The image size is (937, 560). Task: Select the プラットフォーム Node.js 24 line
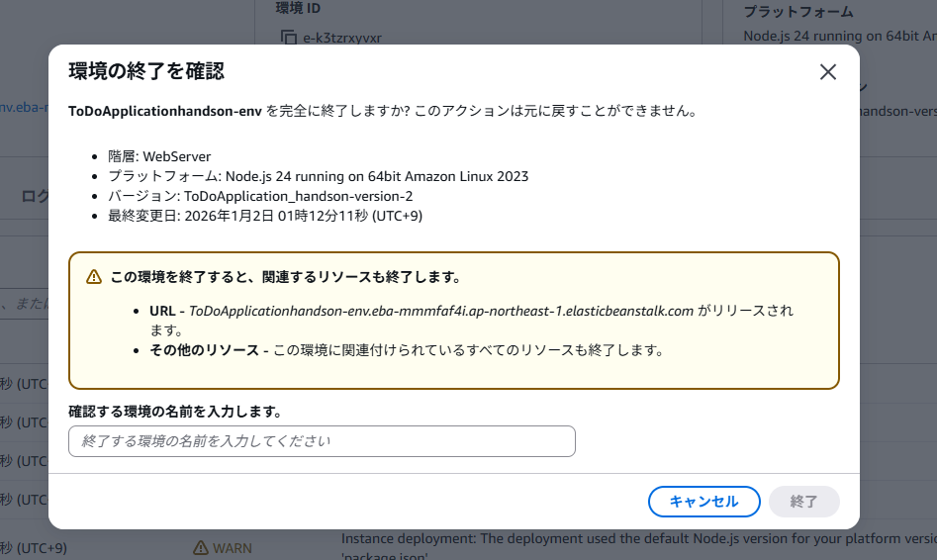(x=318, y=176)
